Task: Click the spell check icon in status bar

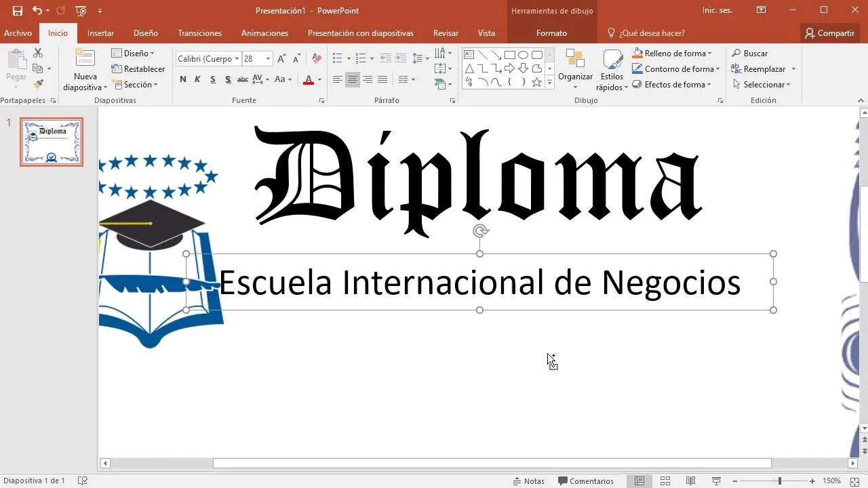Action: (83, 481)
